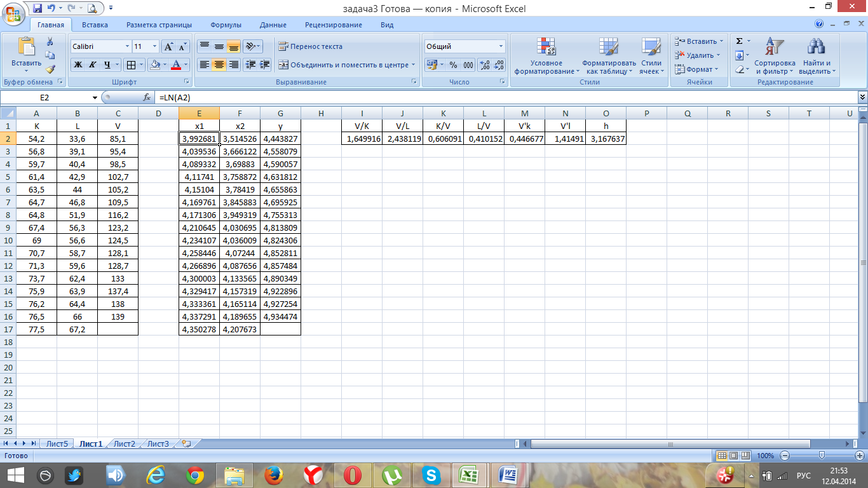Viewport: 868px width, 488px height.
Task: Toggle Align Text Right
Action: tap(234, 65)
